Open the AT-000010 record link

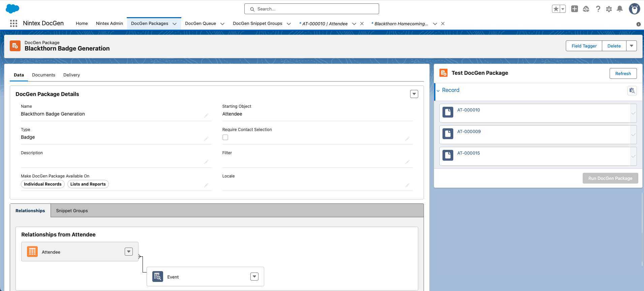point(468,110)
